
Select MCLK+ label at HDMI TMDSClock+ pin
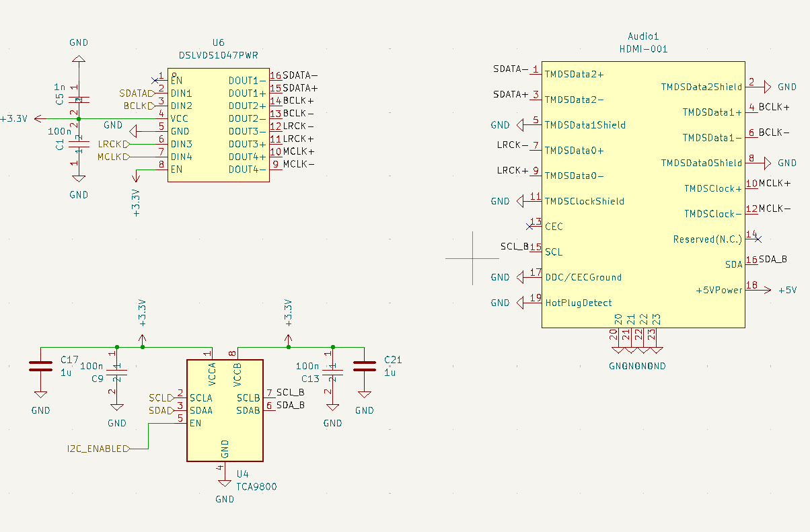774,183
